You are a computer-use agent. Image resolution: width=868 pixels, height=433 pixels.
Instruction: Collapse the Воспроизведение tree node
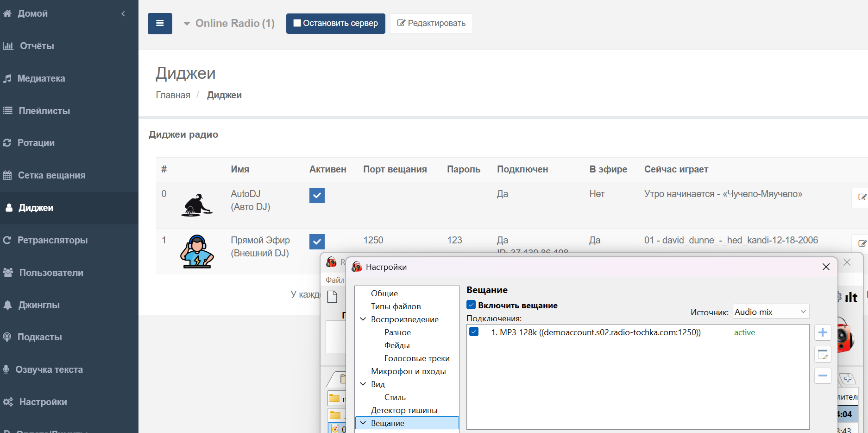pos(363,319)
